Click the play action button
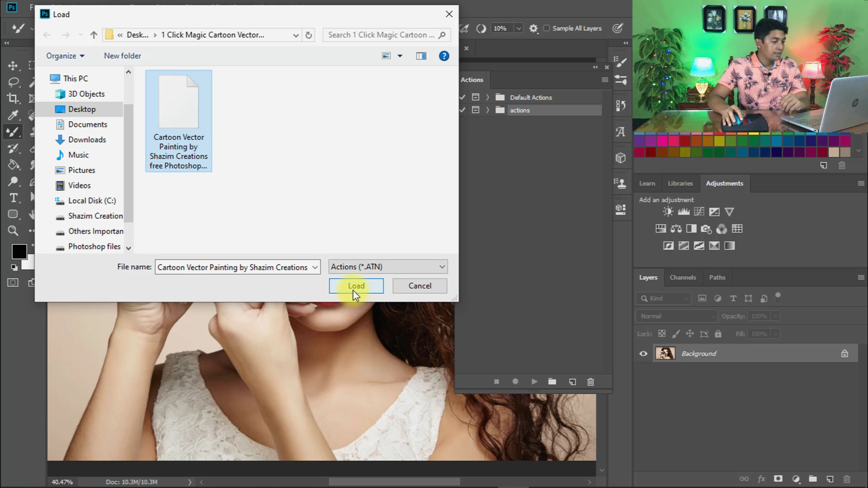Image resolution: width=868 pixels, height=488 pixels. pyautogui.click(x=534, y=382)
